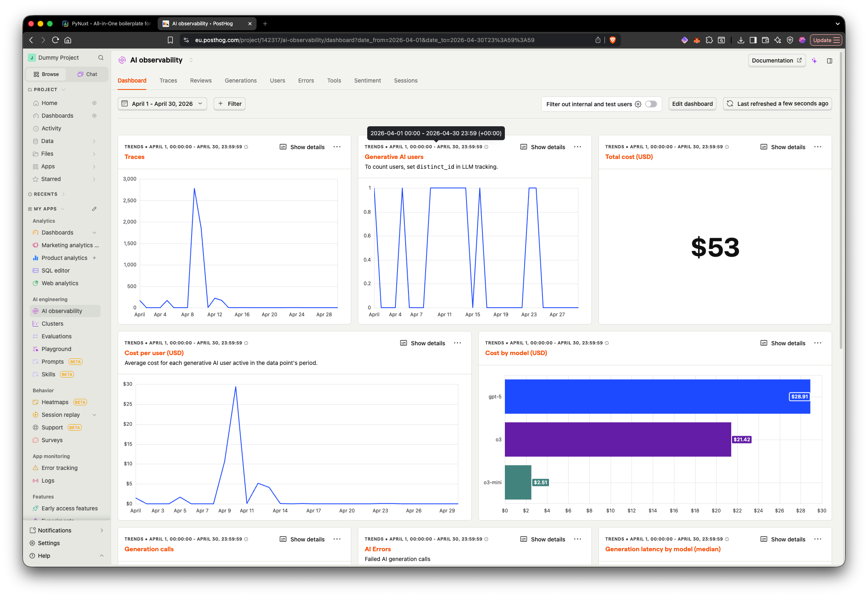This screenshot has height=597, width=868.
Task: Click the browser reload icon
Action: tap(56, 40)
